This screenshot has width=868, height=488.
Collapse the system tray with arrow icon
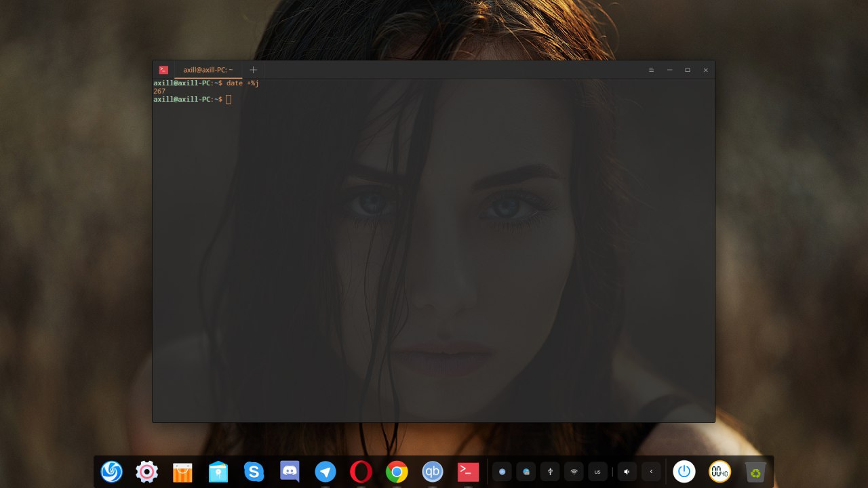click(651, 471)
